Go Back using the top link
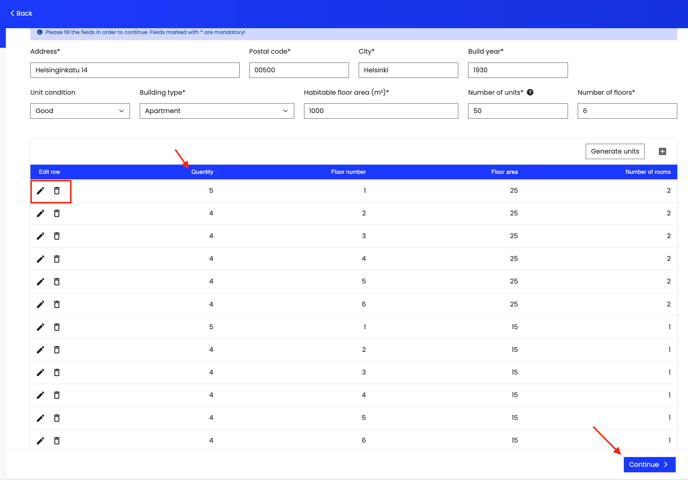The height and width of the screenshot is (480, 688). (x=21, y=14)
